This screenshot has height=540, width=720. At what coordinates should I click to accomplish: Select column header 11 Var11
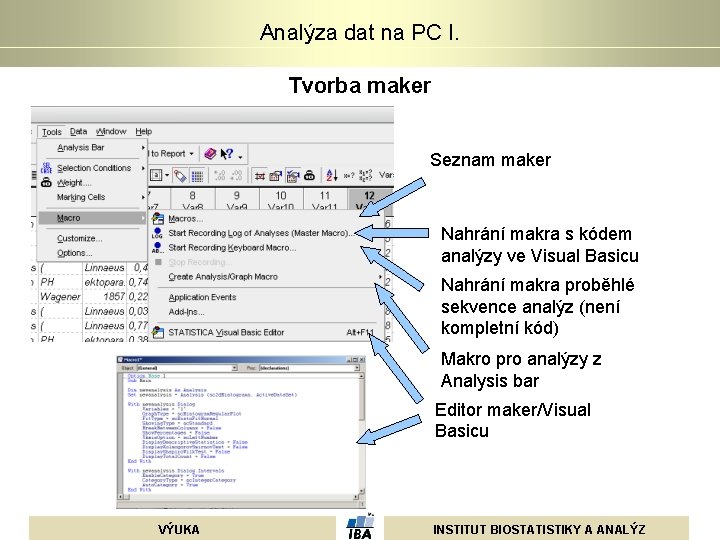pyautogui.click(x=325, y=200)
